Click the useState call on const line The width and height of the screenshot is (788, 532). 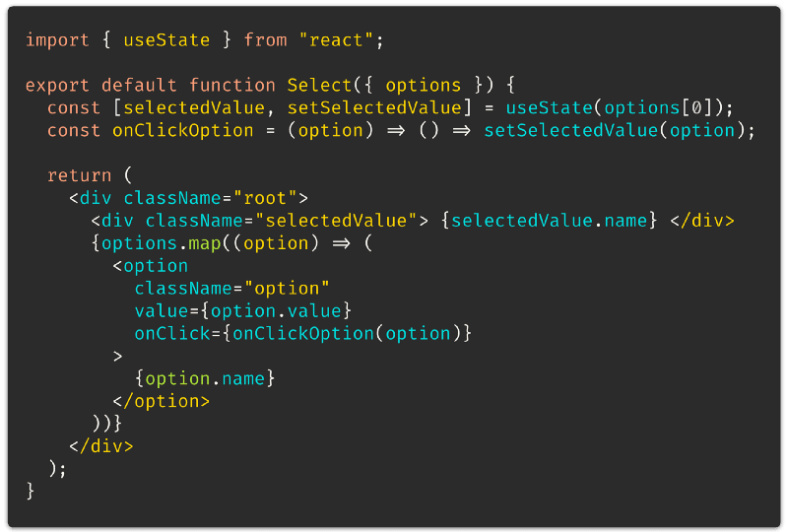click(x=550, y=107)
